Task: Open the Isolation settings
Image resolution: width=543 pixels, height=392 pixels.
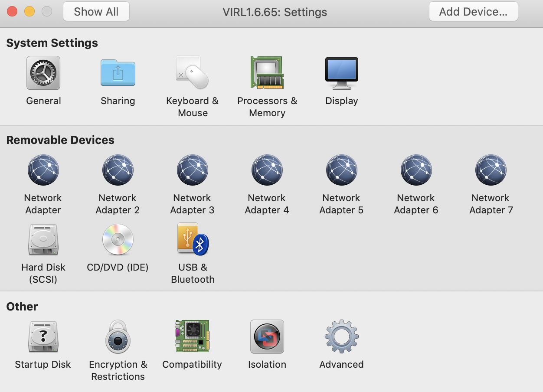Action: coord(267,336)
